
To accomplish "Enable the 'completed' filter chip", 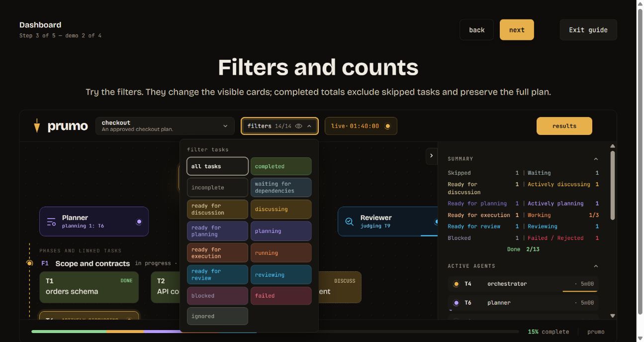I will (281, 166).
